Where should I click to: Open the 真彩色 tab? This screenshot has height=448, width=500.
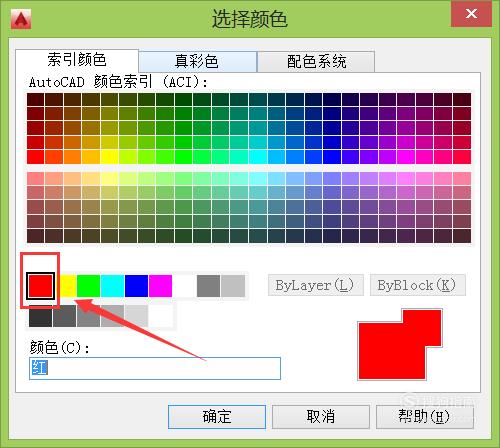coord(197,61)
